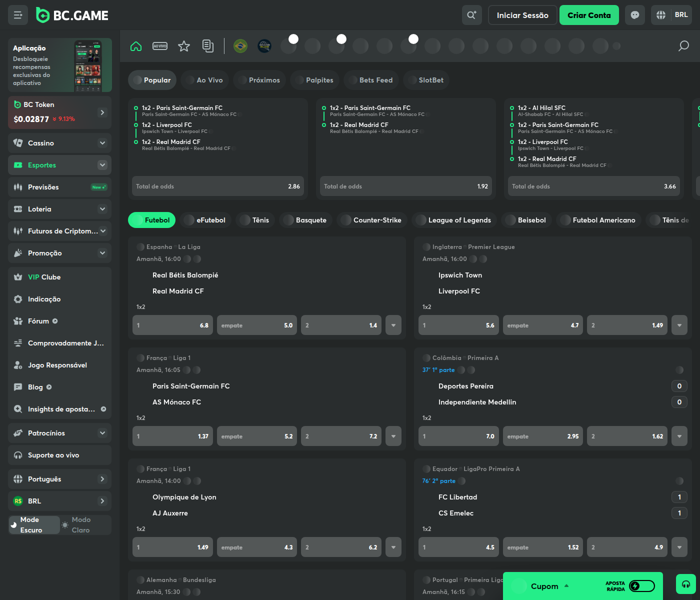Open live support headset button

pyautogui.click(x=686, y=584)
